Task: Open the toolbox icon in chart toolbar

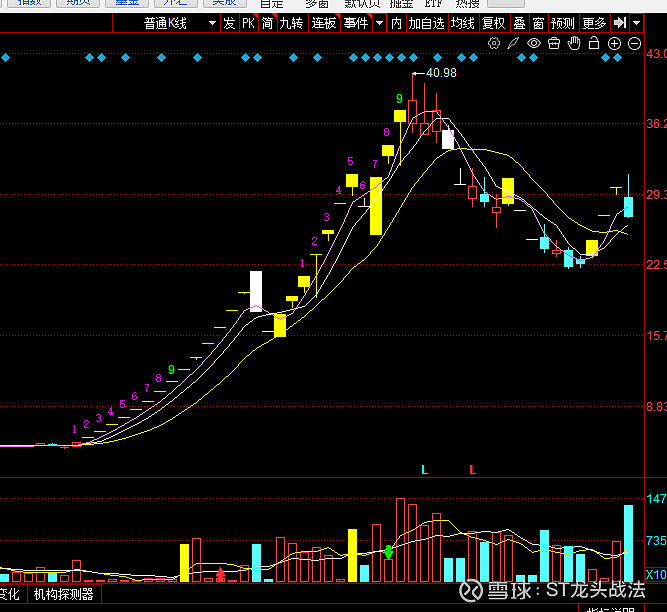Action: (554, 43)
